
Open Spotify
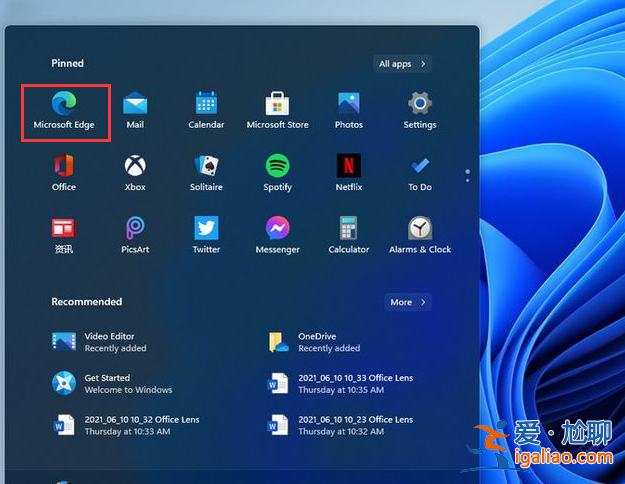click(x=277, y=173)
